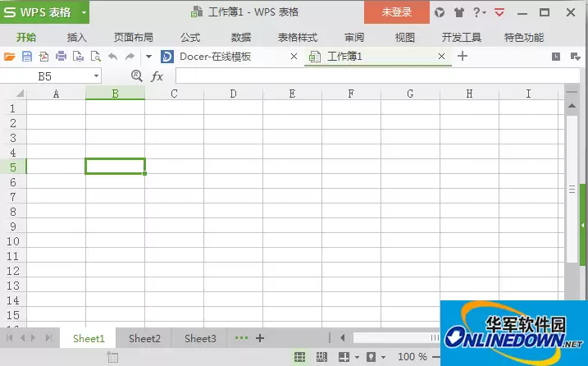The width and height of the screenshot is (588, 366).
Task: Toggle eye protection mode icon
Action: coord(371,357)
